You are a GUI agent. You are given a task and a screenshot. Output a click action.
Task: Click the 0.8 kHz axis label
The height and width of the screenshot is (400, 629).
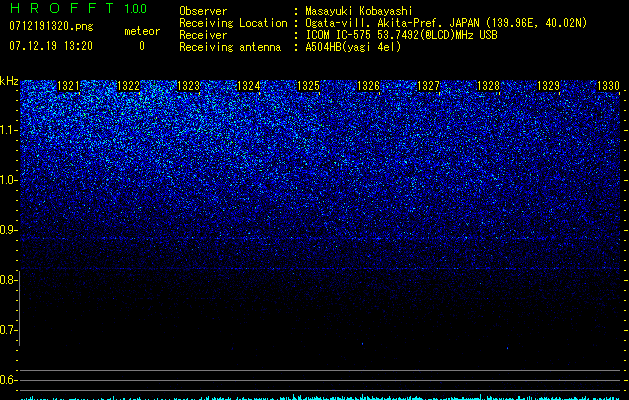pos(8,280)
